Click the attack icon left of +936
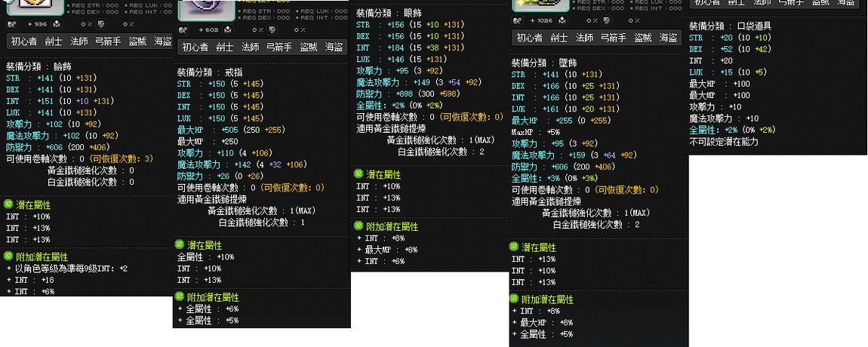The image size is (868, 347). (11, 23)
